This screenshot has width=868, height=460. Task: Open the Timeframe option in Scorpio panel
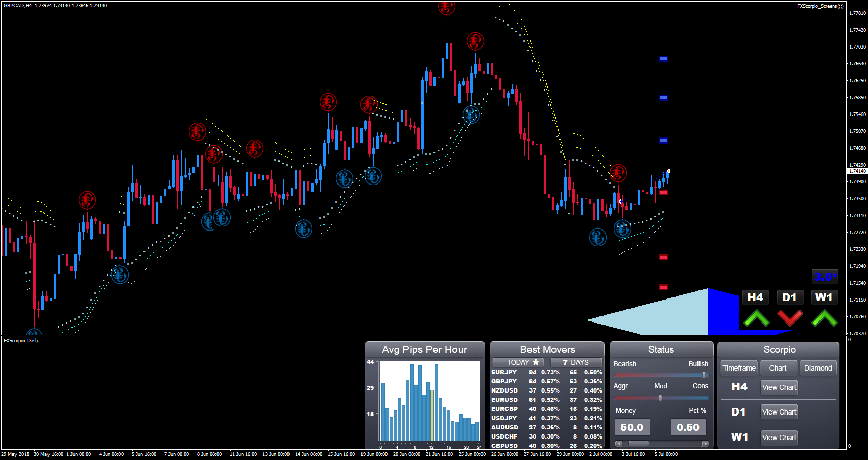739,368
